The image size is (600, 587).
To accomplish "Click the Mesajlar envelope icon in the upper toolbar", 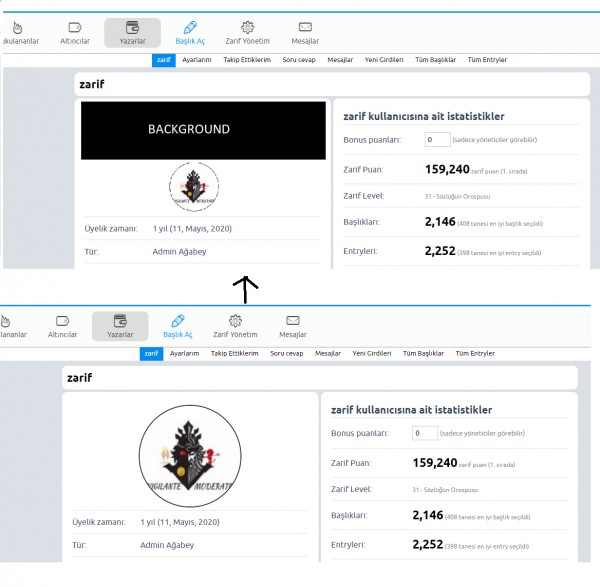I will click(x=305, y=28).
